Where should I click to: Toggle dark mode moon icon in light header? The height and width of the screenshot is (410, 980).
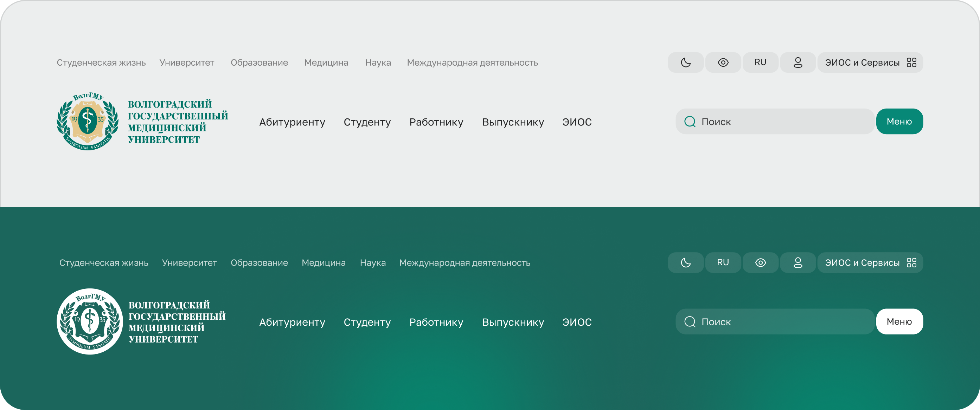click(x=686, y=62)
